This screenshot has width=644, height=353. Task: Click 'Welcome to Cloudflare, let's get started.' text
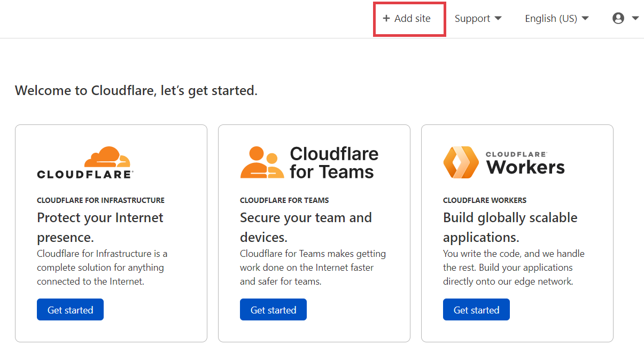pos(136,90)
